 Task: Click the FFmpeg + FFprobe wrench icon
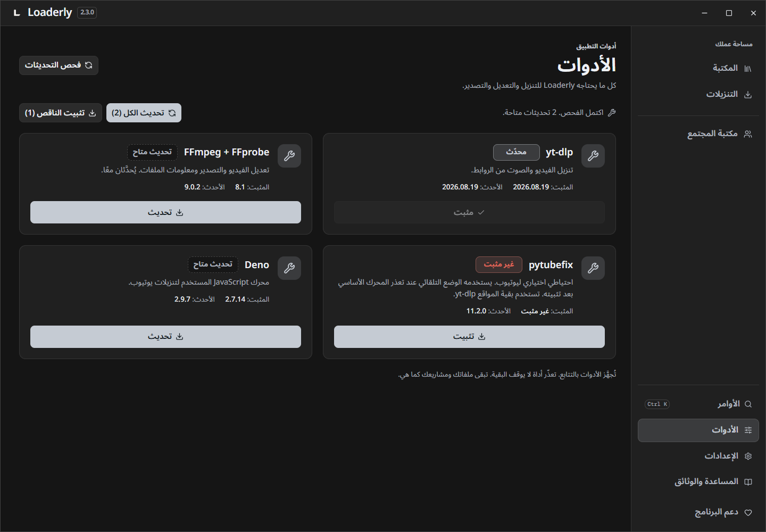(x=289, y=156)
